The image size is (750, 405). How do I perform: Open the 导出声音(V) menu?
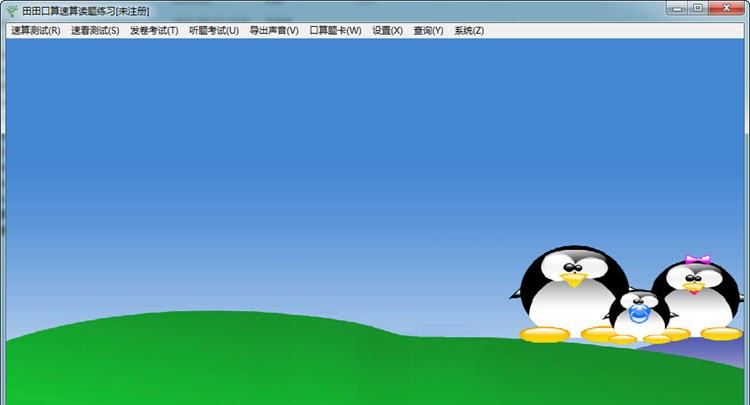click(274, 31)
